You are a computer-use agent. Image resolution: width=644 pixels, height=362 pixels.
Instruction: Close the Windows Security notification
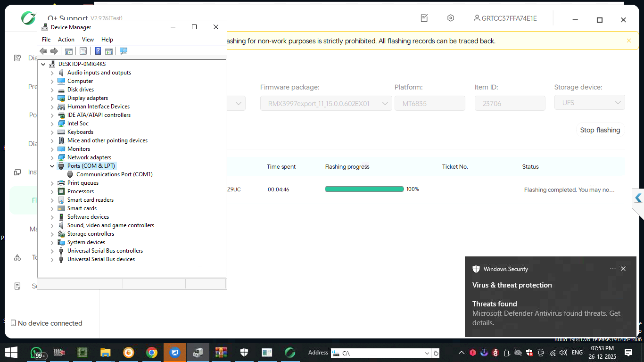[x=623, y=269]
